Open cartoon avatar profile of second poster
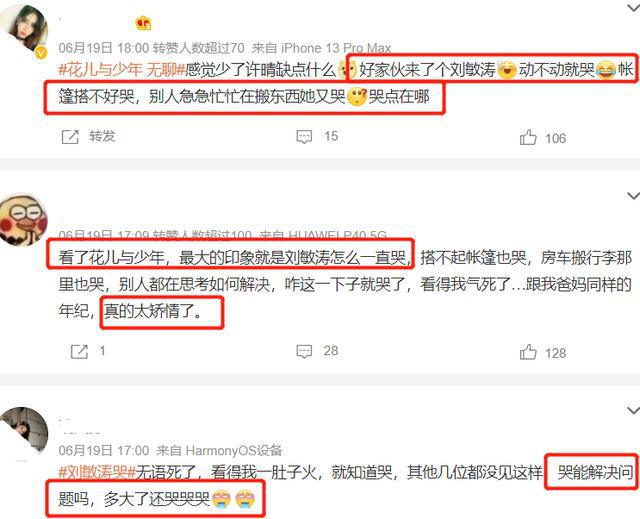 pyautogui.click(x=24, y=220)
